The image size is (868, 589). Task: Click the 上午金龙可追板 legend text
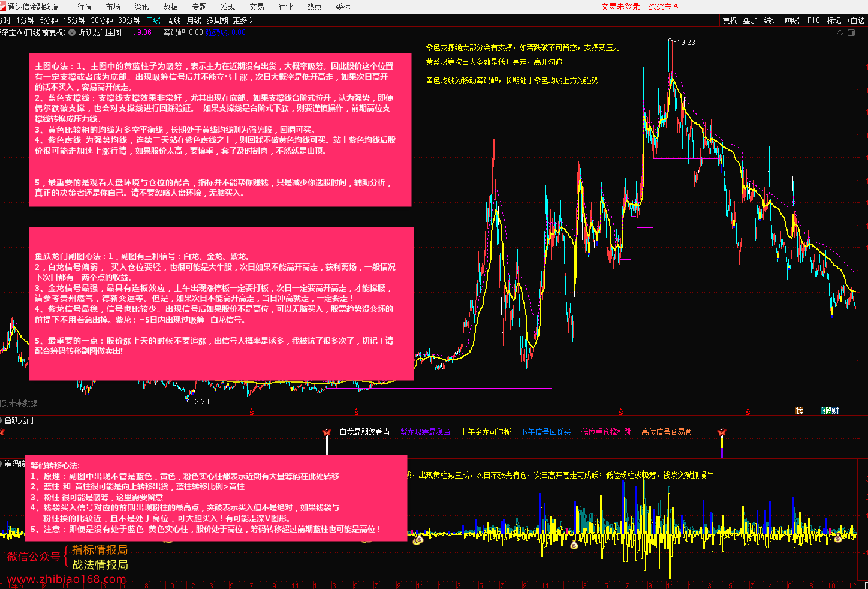point(486,432)
